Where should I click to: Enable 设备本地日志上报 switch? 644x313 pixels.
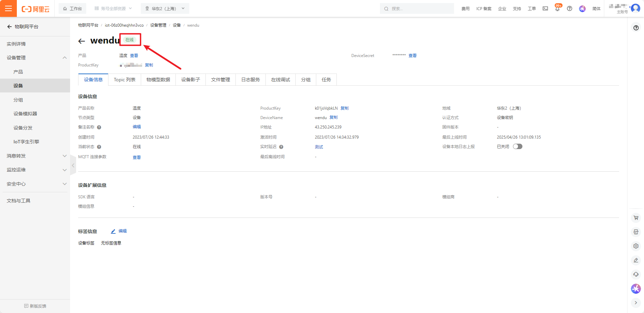point(518,146)
